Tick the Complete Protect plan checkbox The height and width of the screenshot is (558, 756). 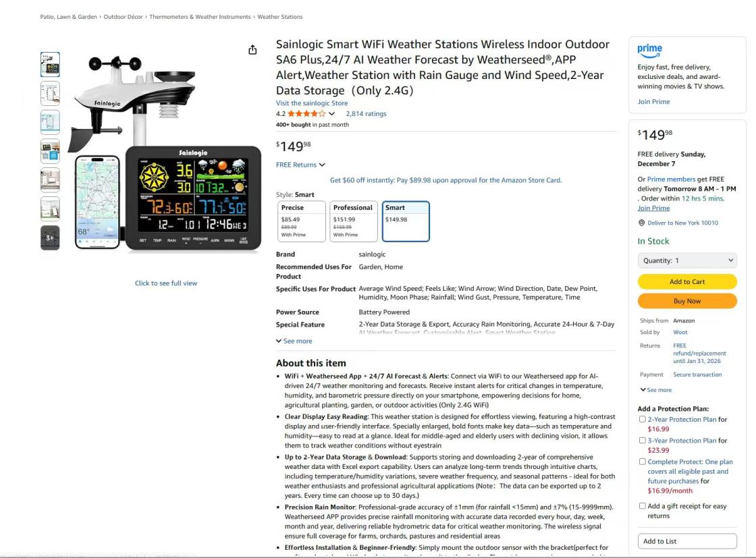[x=642, y=462]
